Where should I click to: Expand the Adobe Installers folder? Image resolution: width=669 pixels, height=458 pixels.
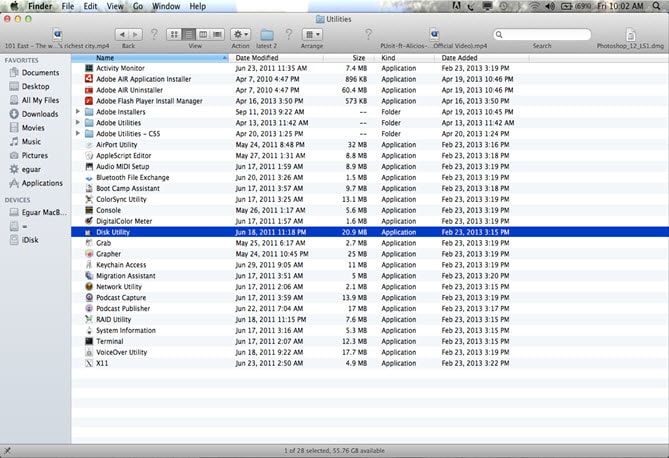pos(78,112)
